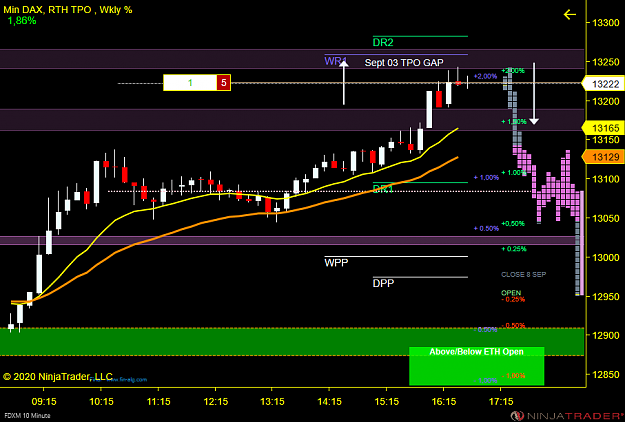Click the Above/Below ETH Open box
Image resolution: width=625 pixels, height=422 pixels.
476,365
